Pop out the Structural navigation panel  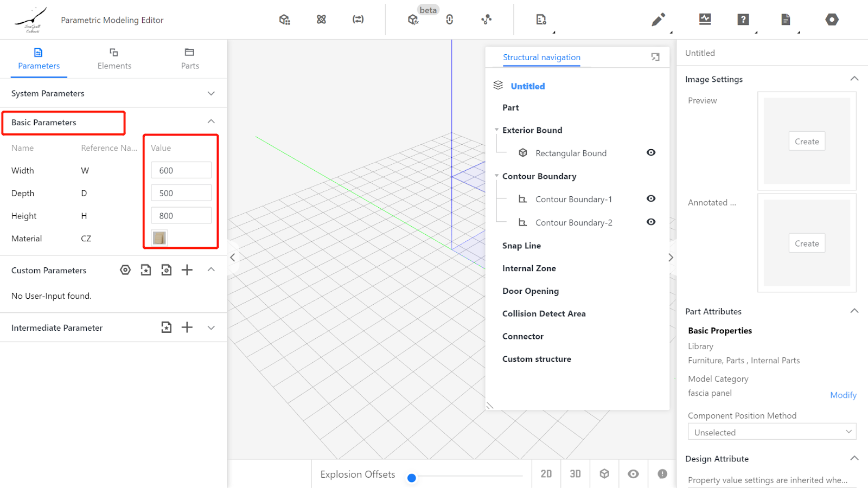pos(655,57)
